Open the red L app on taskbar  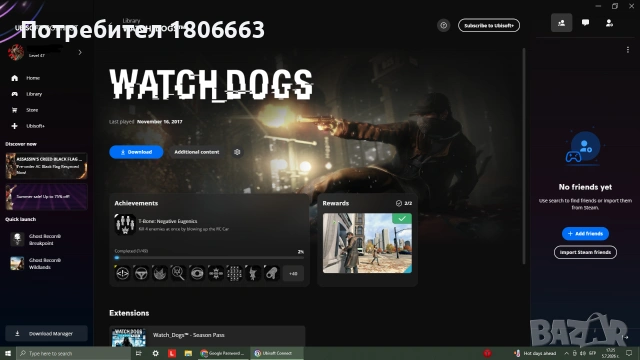(x=172, y=353)
